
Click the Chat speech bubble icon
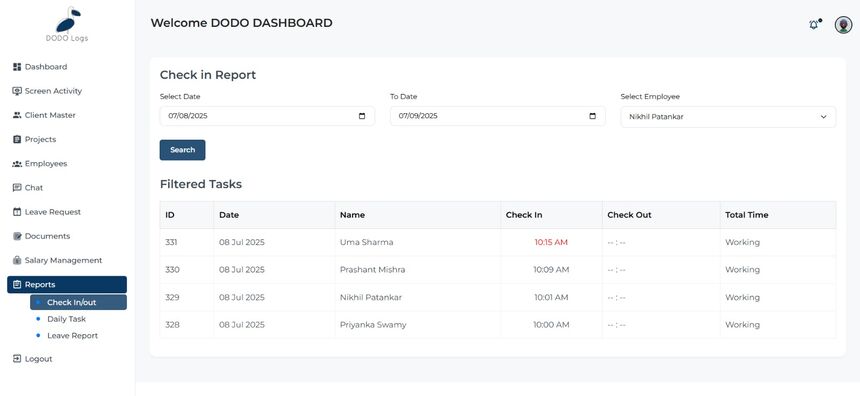16,188
